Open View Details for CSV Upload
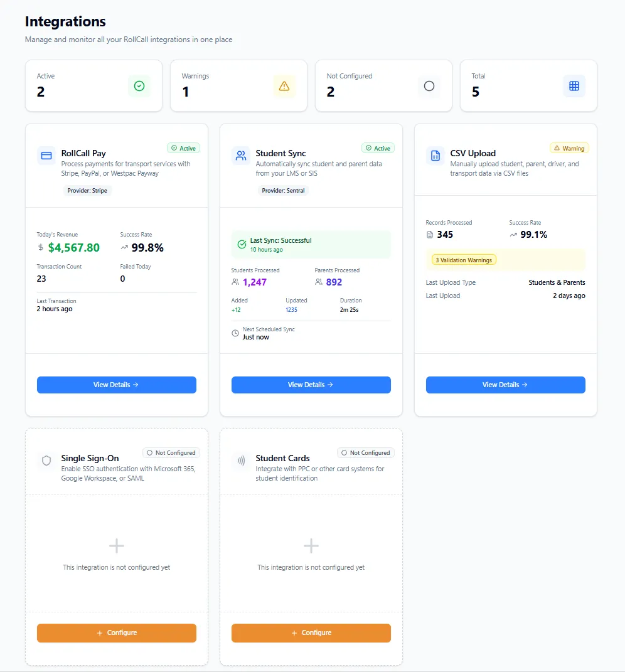The height and width of the screenshot is (672, 625). tap(505, 385)
